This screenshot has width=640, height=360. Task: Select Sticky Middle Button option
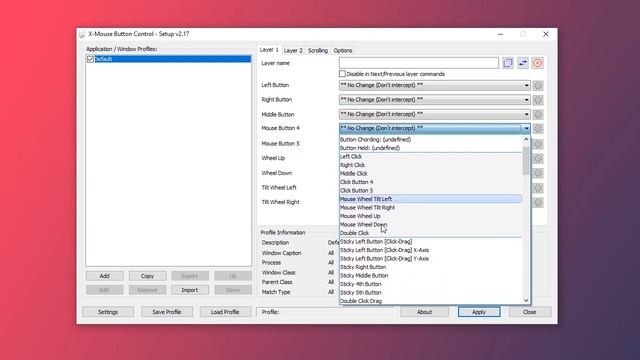431,276
